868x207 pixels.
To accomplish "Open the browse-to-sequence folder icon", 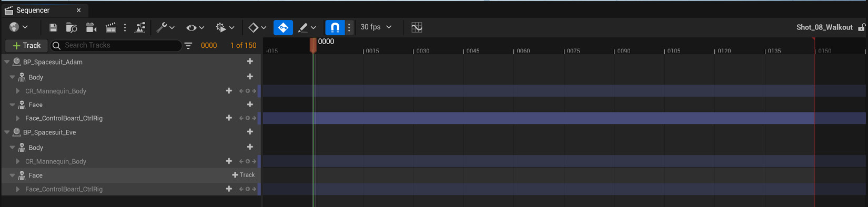I will (72, 27).
